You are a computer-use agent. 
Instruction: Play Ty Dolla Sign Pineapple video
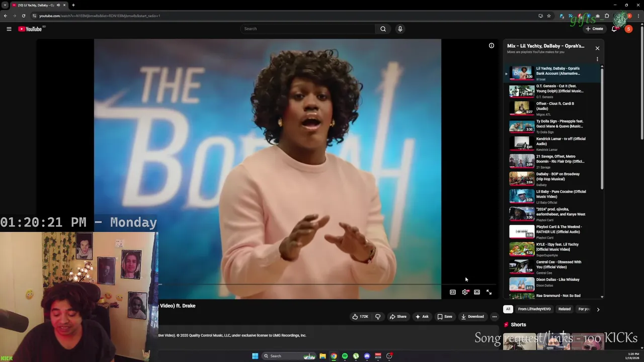click(553, 126)
